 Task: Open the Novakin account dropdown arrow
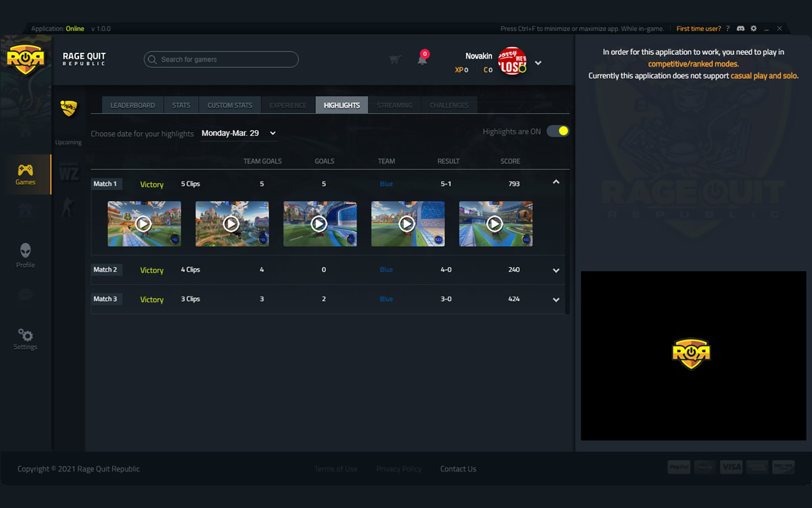pos(538,62)
